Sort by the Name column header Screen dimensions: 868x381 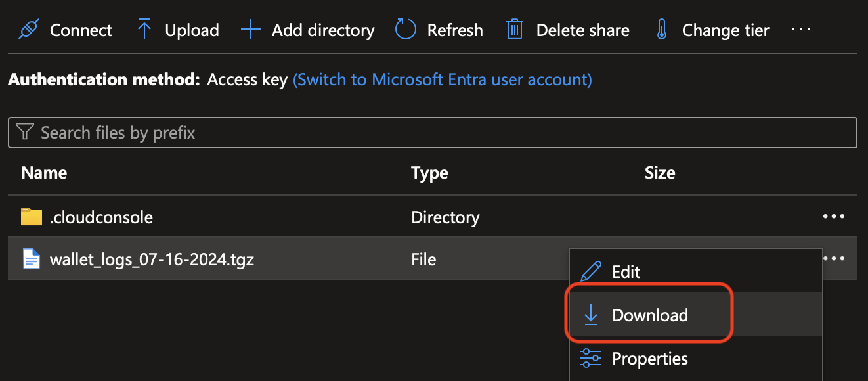[44, 173]
